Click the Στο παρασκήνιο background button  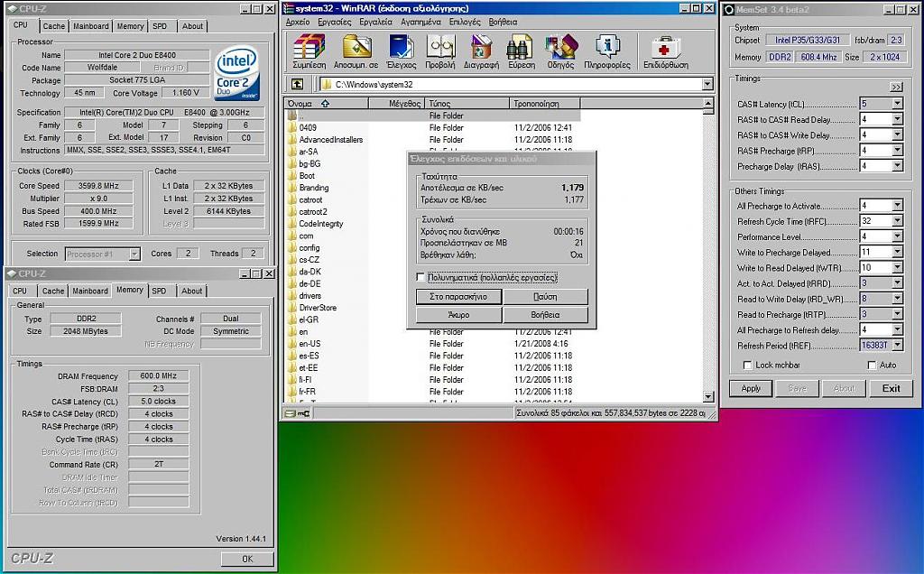[x=458, y=296]
